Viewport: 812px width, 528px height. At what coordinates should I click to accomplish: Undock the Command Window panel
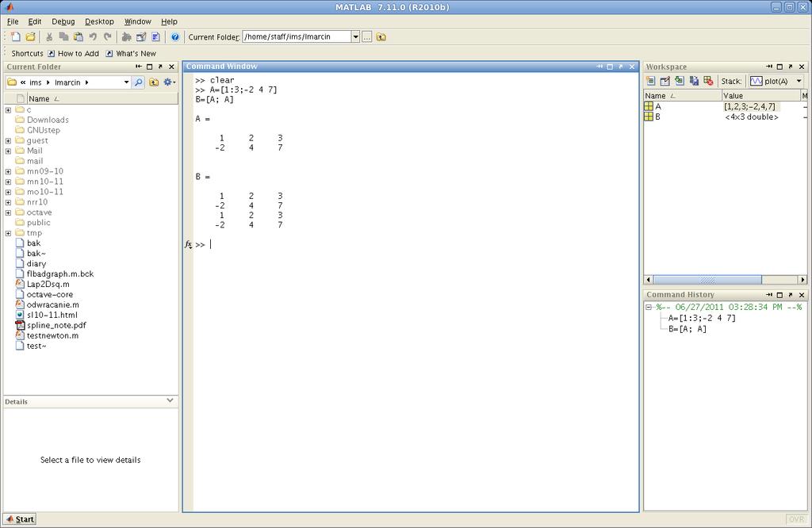(620, 67)
